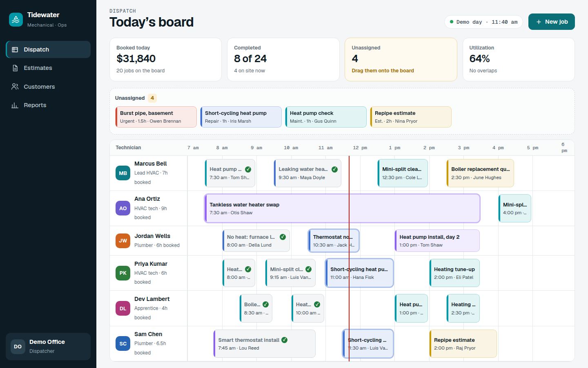Click the red current-time marker line
The image size is (588, 368).
click(x=349, y=258)
